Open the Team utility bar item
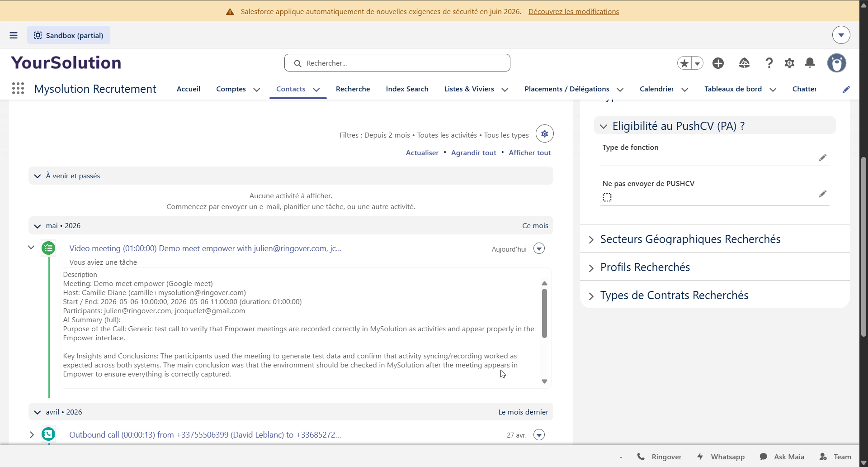The width and height of the screenshot is (868, 467). click(x=835, y=457)
